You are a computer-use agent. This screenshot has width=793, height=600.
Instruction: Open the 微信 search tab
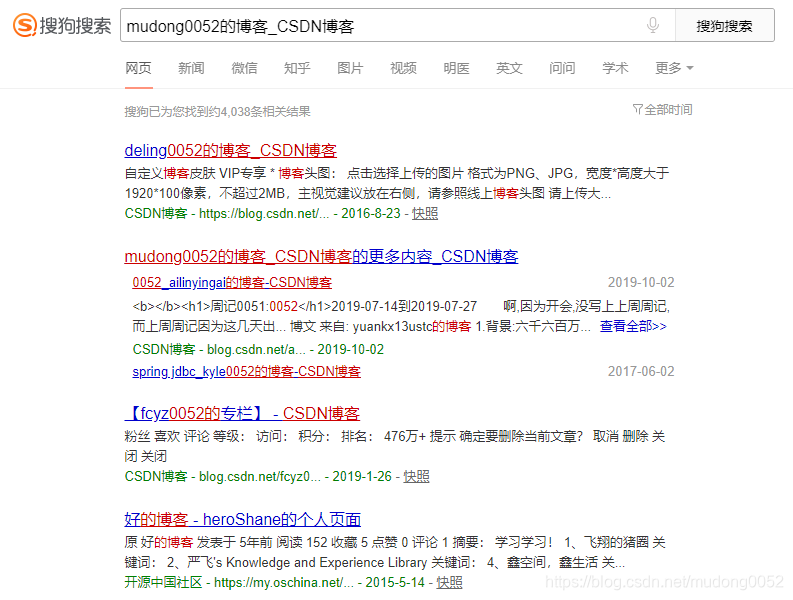(x=244, y=68)
